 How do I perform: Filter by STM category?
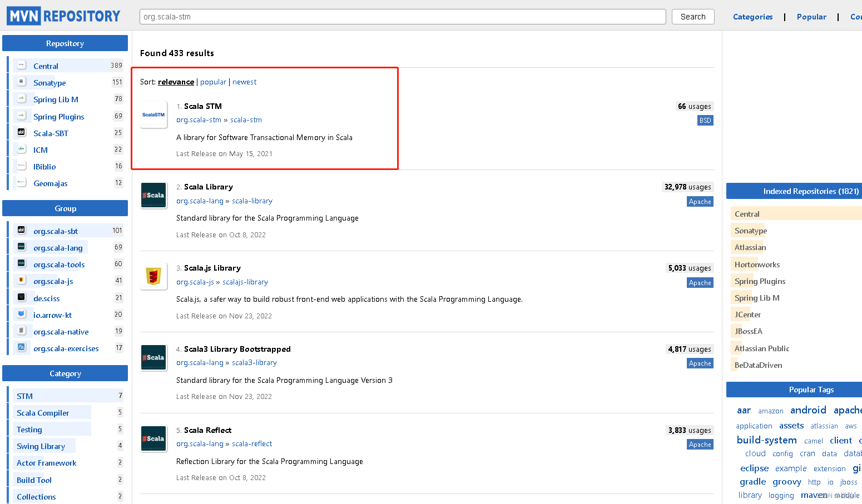(x=24, y=396)
